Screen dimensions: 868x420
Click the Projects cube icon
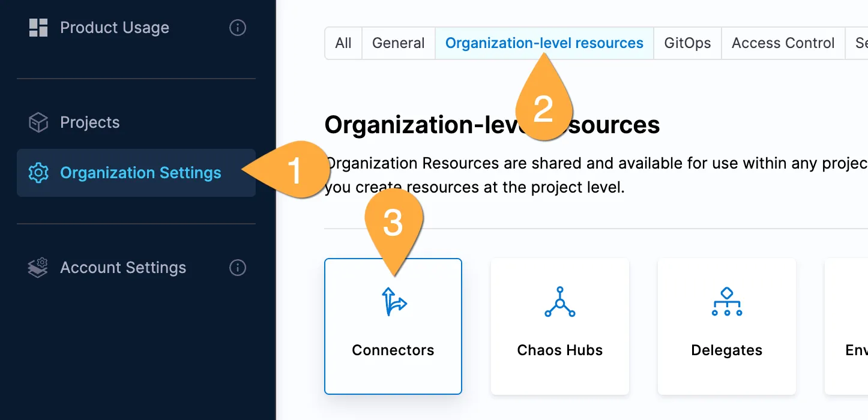(38, 122)
